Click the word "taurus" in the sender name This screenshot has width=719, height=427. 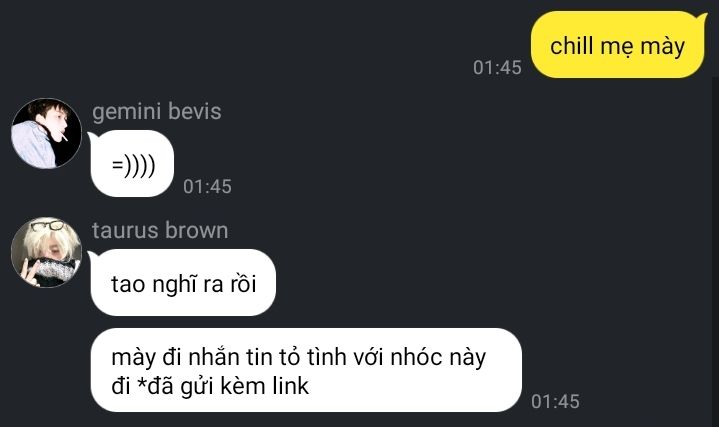[125, 230]
